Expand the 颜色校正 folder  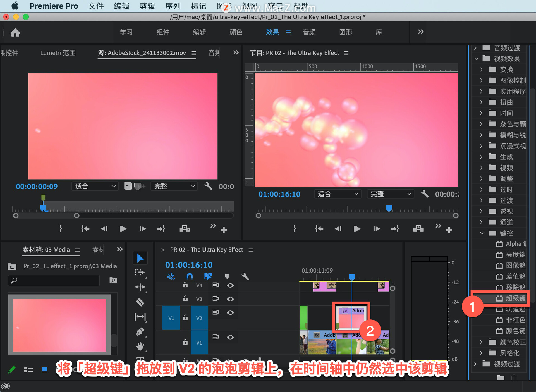[x=481, y=342]
